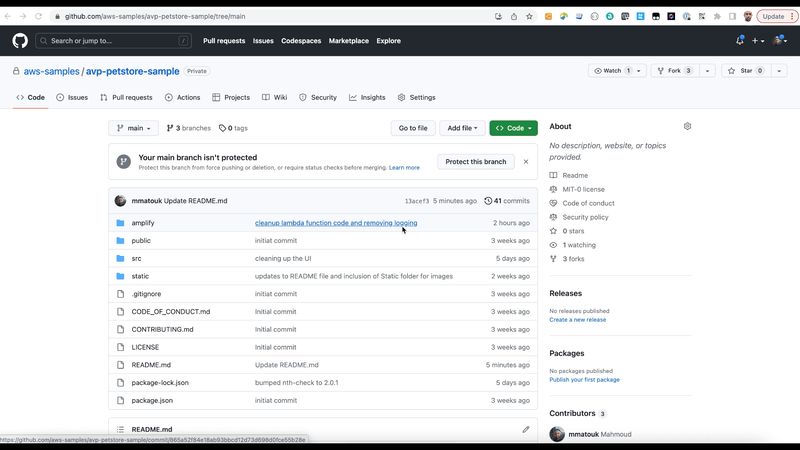Open the package-lock.json file name
The height and width of the screenshot is (450, 800).
pyautogui.click(x=160, y=383)
